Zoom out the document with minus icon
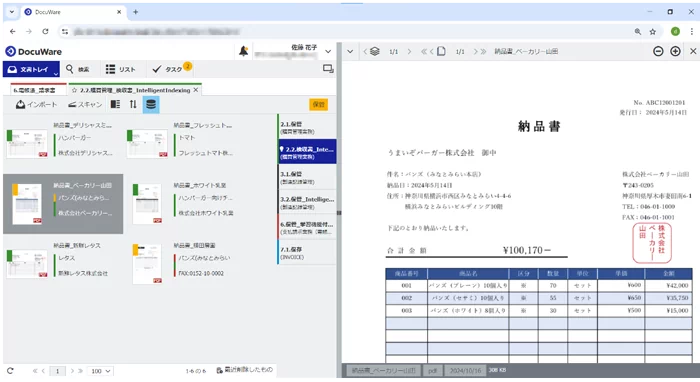The width and height of the screenshot is (700, 382). point(658,51)
